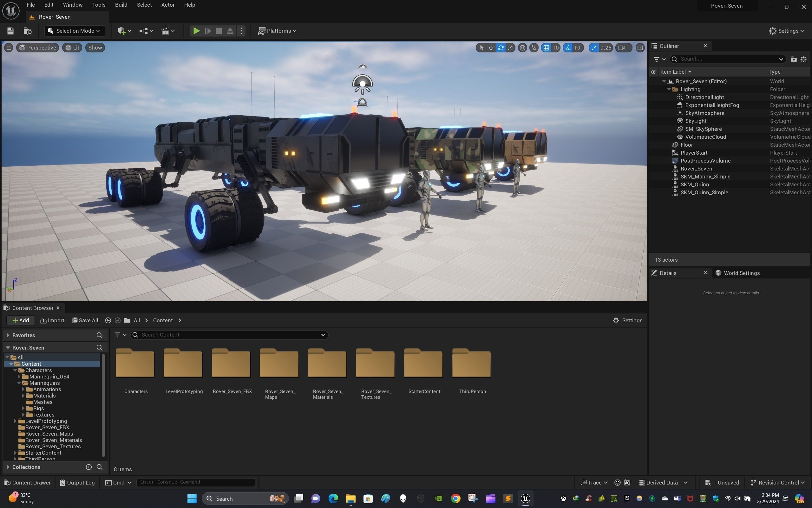Focus the Search Content field
This screenshot has height=508, width=812.
tap(230, 335)
